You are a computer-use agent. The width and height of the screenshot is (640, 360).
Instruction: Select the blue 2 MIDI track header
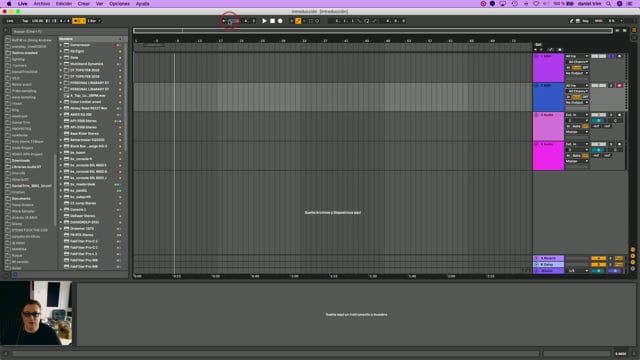pyautogui.click(x=549, y=97)
